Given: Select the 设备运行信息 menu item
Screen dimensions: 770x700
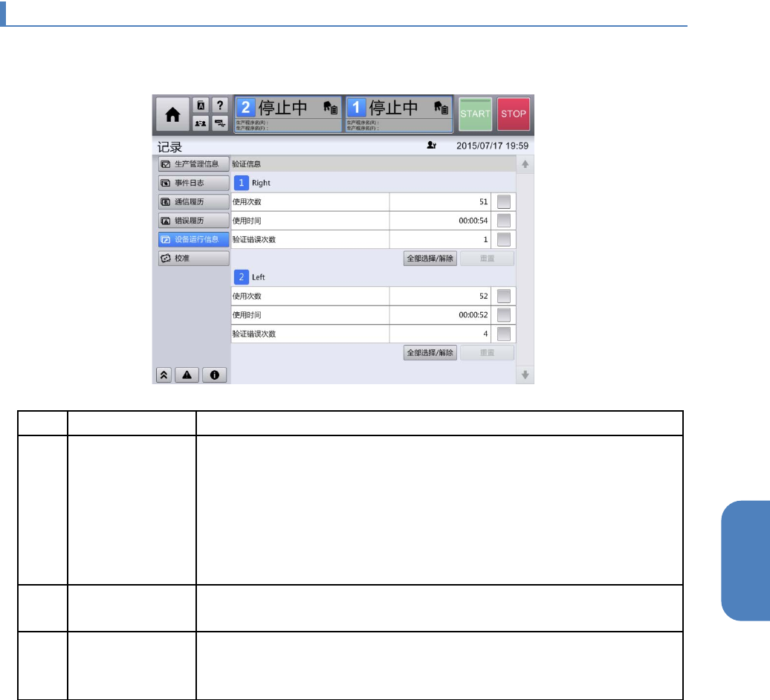Looking at the screenshot, I should click(193, 239).
